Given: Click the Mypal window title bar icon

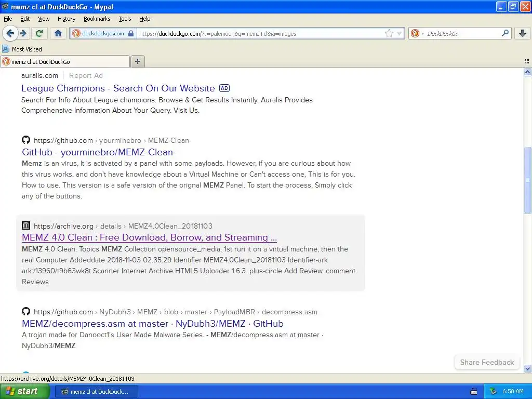Looking at the screenshot, I should tap(5, 6).
